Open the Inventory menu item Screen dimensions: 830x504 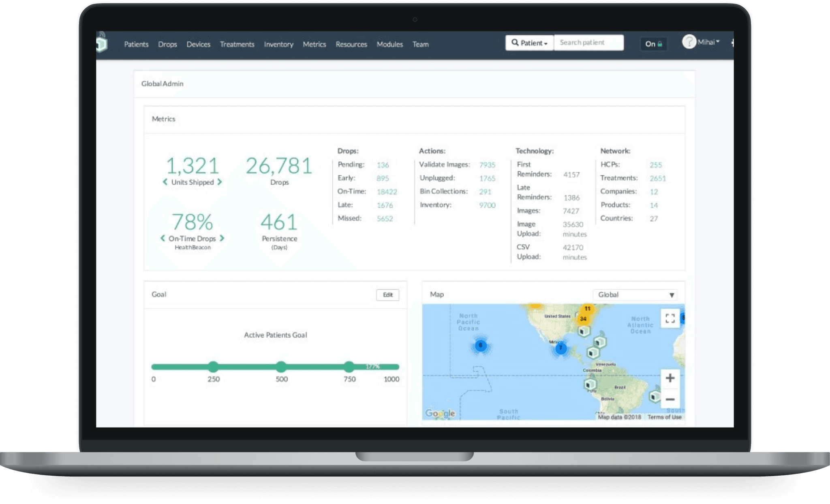click(x=278, y=44)
